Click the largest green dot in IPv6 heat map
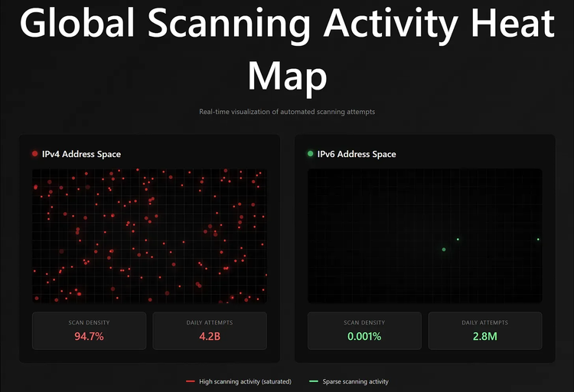Screen dimensions: 574x392 point(444,250)
